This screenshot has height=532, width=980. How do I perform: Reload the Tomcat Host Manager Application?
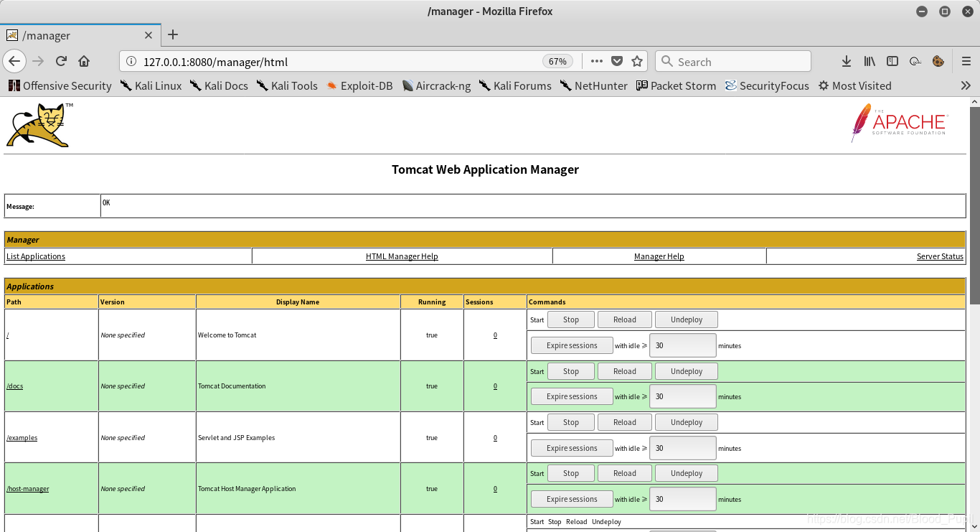(625, 473)
